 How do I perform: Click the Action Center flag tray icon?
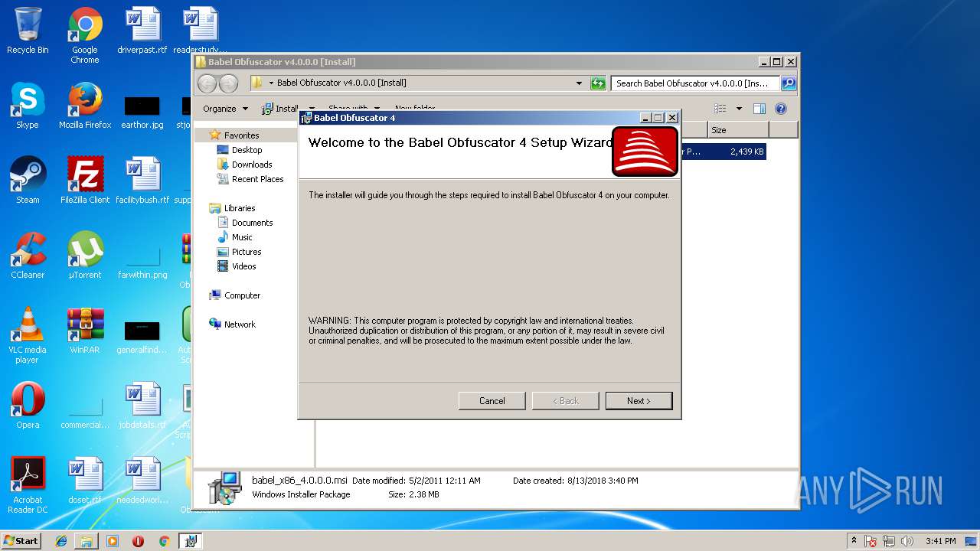(x=871, y=541)
